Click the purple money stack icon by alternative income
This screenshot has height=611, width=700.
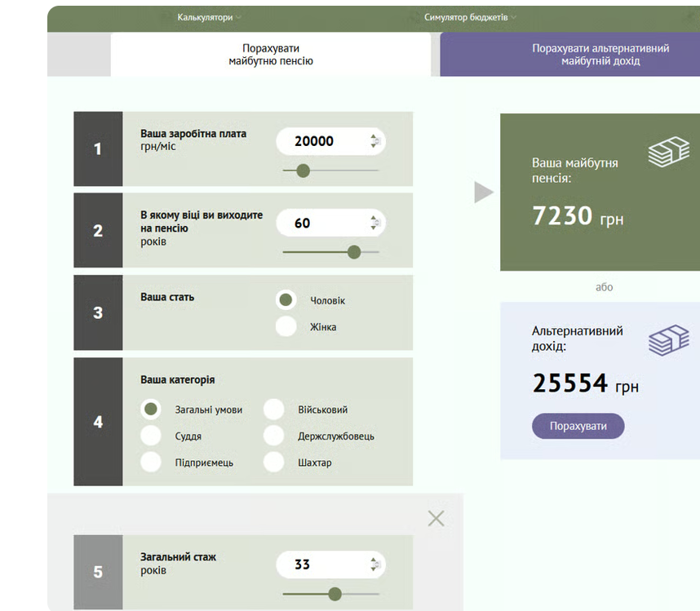[668, 340]
